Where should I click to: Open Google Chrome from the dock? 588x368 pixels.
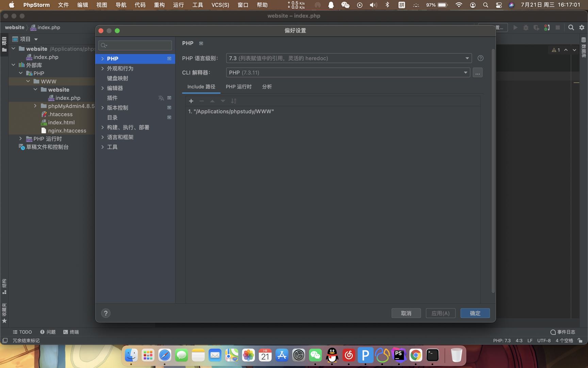pos(415,355)
